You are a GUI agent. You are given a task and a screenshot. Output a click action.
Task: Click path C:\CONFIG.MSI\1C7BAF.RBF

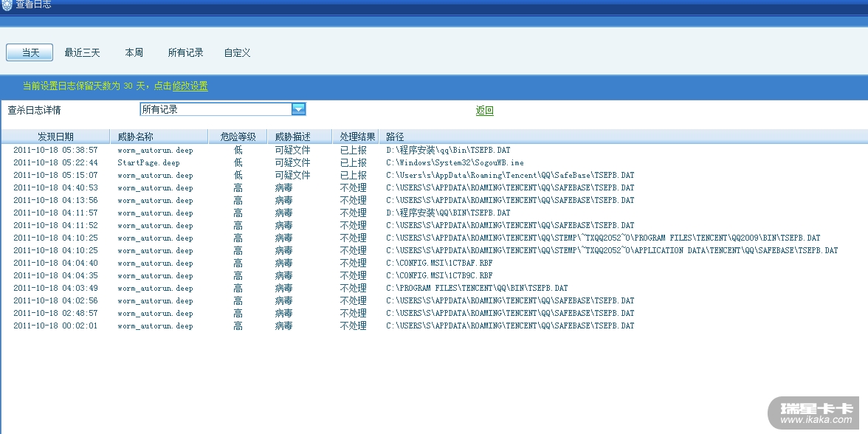coord(440,263)
